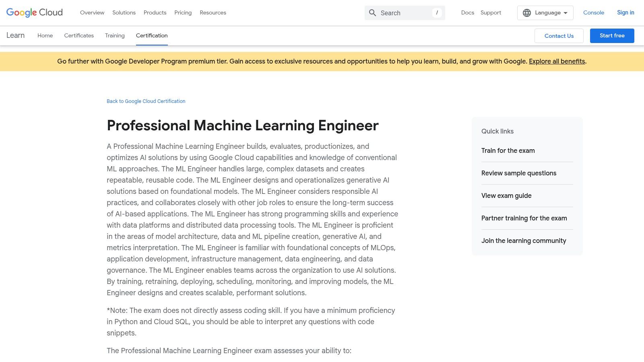This screenshot has width=644, height=362.
Task: Switch to the Training tab
Action: click(115, 35)
